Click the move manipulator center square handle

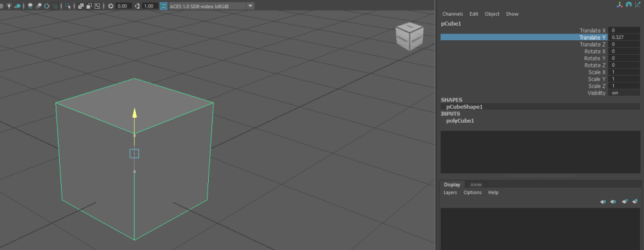tap(135, 154)
